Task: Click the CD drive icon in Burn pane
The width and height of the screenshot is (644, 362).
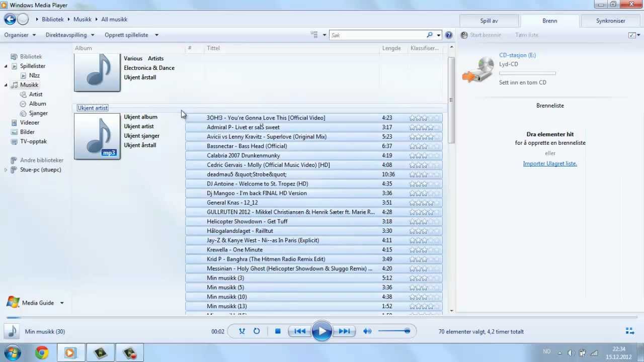Action: point(478,70)
